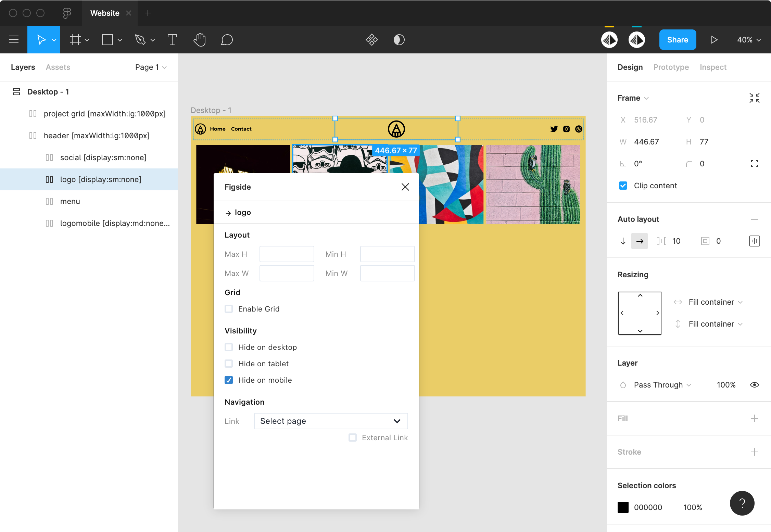Click the Instagram icon on canvas header
The width and height of the screenshot is (771, 532).
point(567,129)
